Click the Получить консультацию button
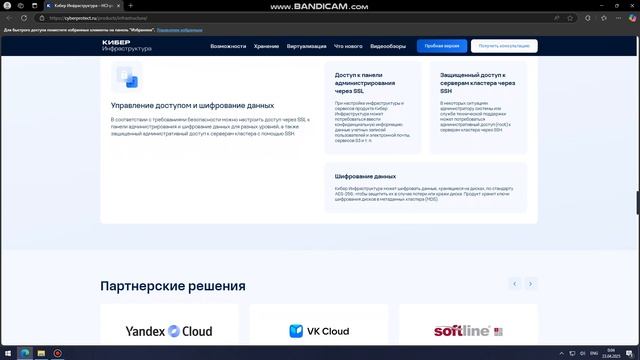The image size is (640, 360). pyautogui.click(x=504, y=46)
